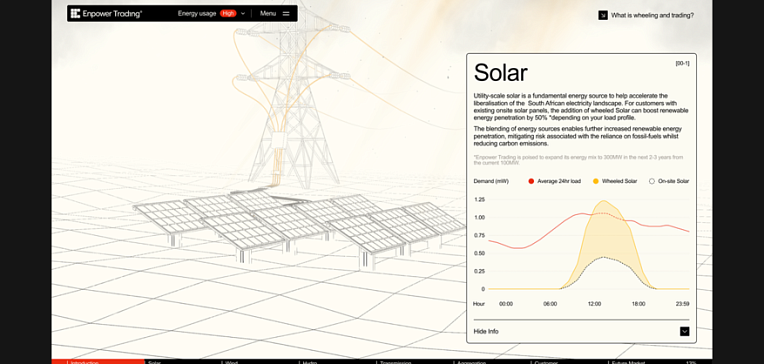Click the arrow icon beside wheeling and trading

pos(603,15)
